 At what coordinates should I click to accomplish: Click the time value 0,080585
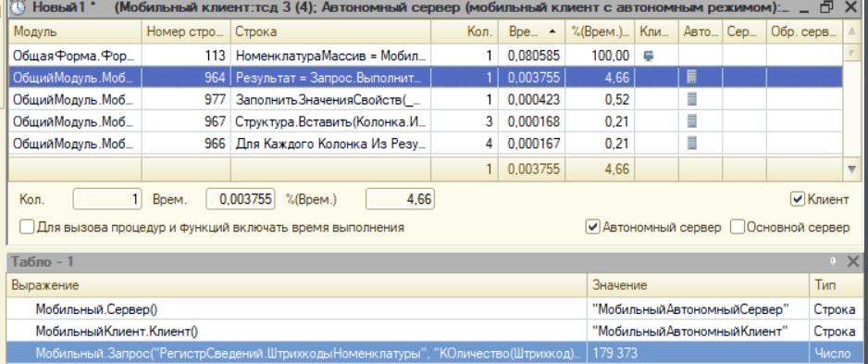pyautogui.click(x=534, y=56)
